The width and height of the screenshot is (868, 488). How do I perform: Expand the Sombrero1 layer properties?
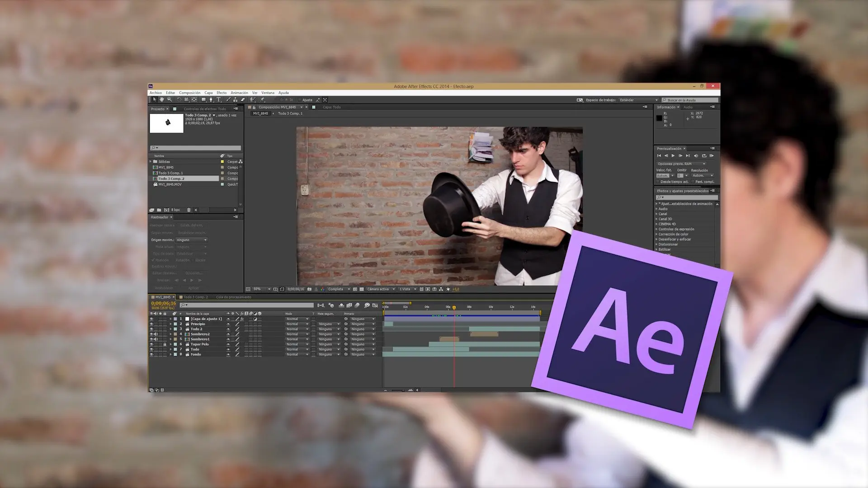171,339
